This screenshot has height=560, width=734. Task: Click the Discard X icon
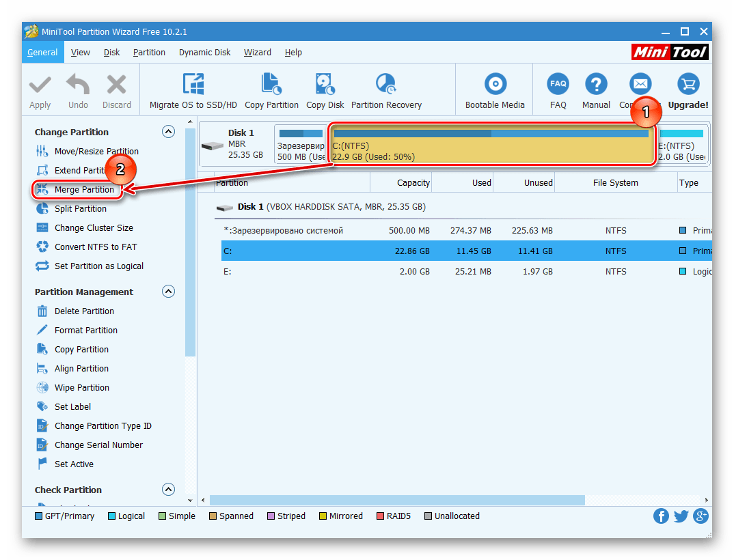coord(117,85)
